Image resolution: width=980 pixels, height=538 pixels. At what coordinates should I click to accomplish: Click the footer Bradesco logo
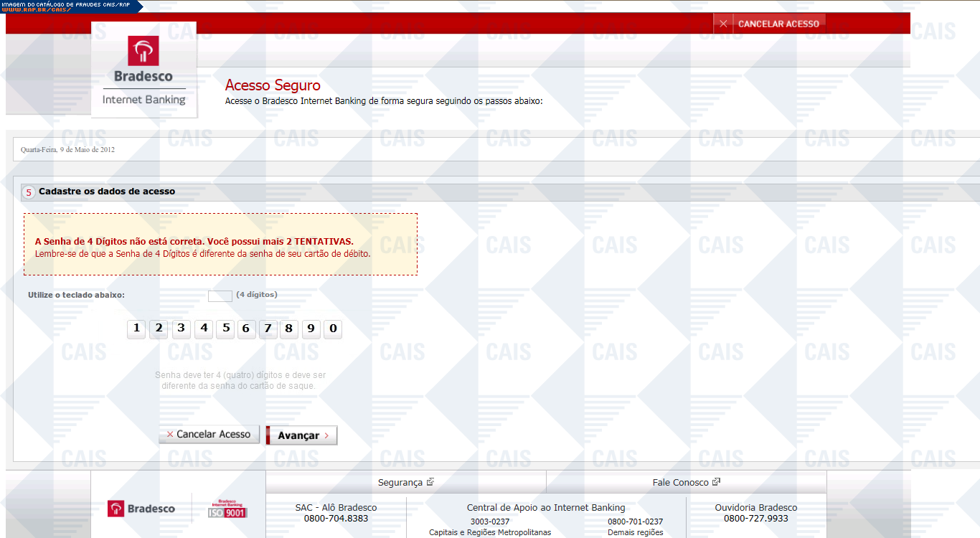click(141, 509)
